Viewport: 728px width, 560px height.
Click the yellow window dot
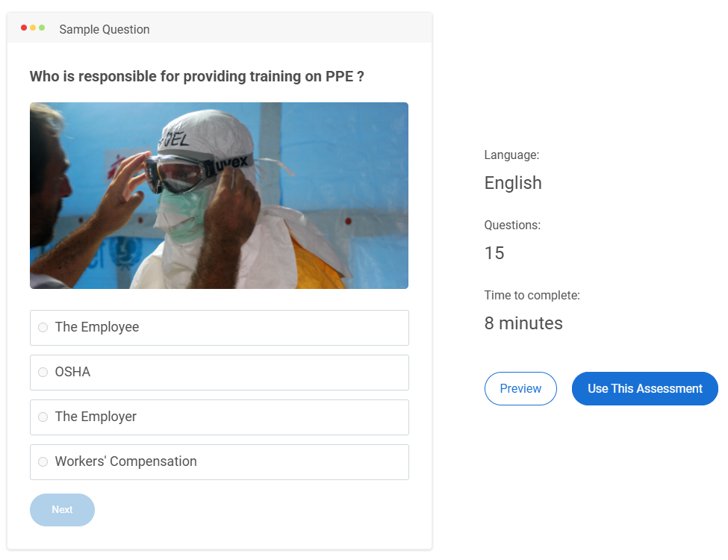point(33,28)
